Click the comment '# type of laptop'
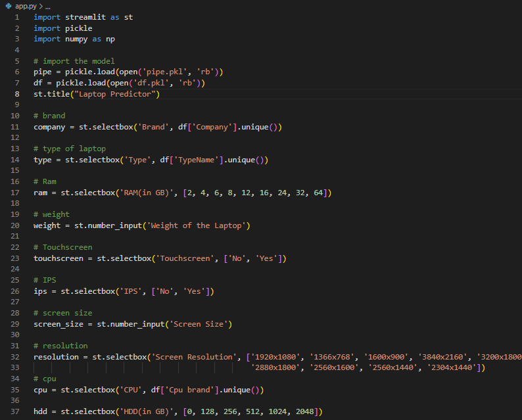This screenshot has width=522, height=420. click(x=70, y=149)
